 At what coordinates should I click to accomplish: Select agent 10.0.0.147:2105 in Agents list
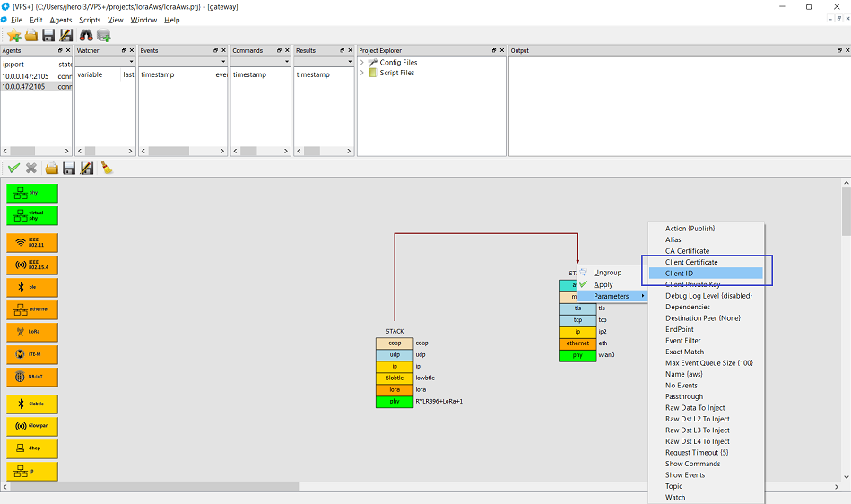point(25,75)
